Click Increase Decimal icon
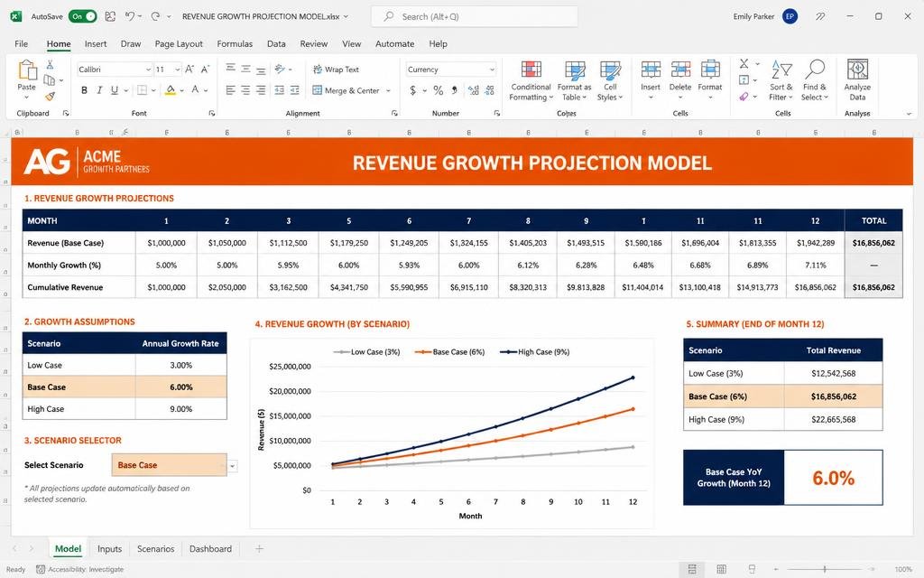 473,90
